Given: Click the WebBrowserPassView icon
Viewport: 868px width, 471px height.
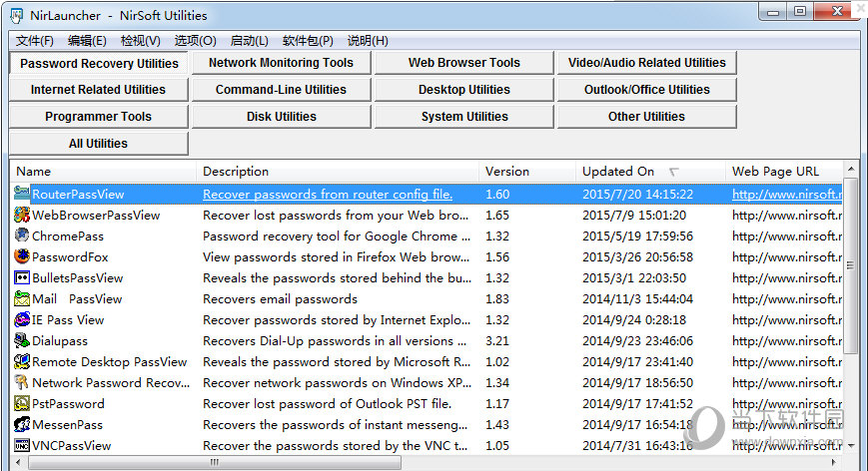Looking at the screenshot, I should (22, 215).
